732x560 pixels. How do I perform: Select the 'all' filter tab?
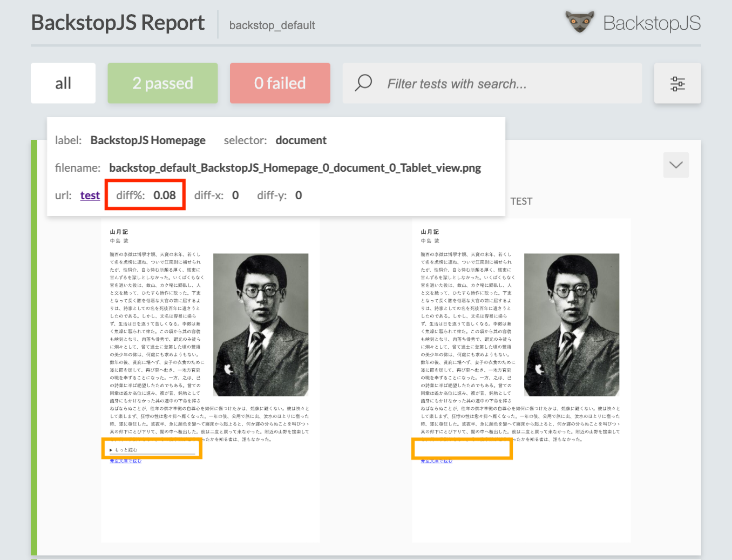(x=63, y=83)
